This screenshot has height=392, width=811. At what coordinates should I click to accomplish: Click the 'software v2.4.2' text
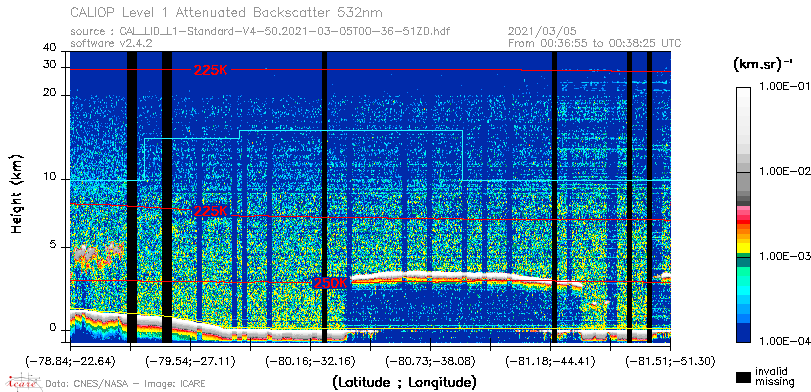111,43
